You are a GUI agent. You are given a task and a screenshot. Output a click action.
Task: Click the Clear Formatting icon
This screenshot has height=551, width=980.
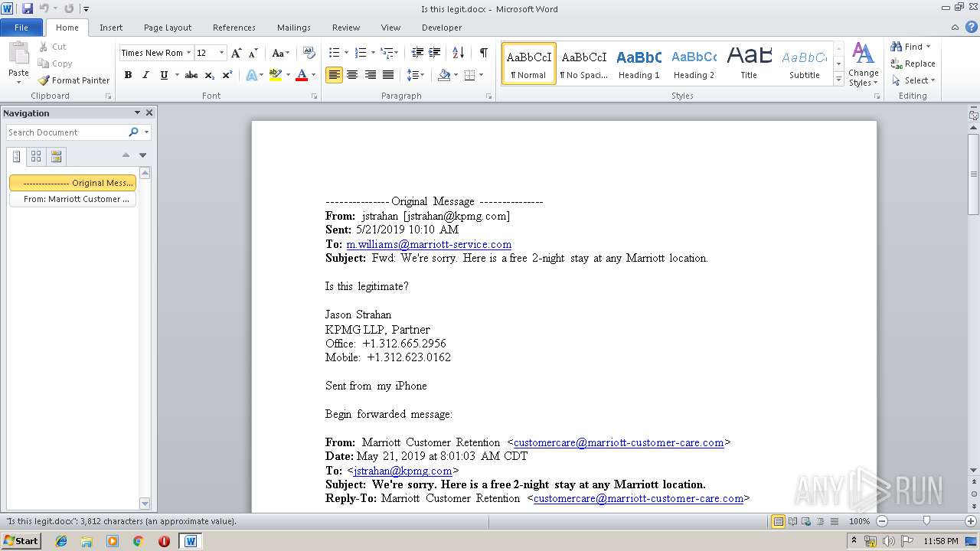pos(309,53)
